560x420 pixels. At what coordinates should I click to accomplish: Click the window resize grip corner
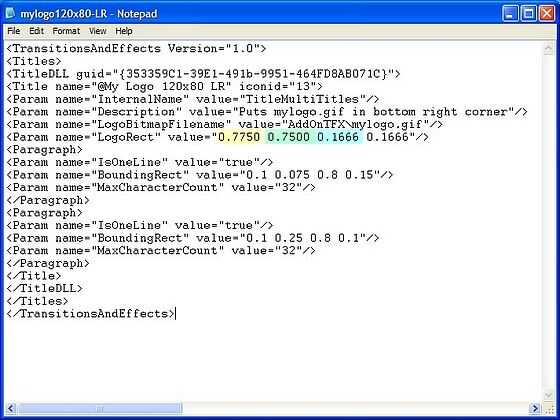549,408
